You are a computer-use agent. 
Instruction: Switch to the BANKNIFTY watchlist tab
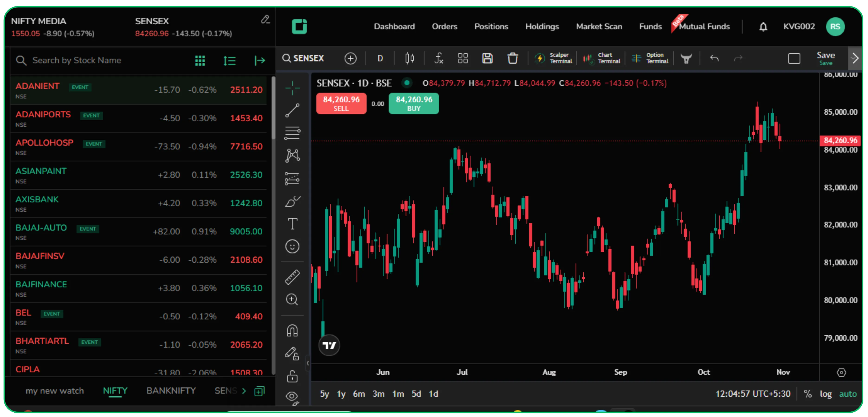coord(171,391)
